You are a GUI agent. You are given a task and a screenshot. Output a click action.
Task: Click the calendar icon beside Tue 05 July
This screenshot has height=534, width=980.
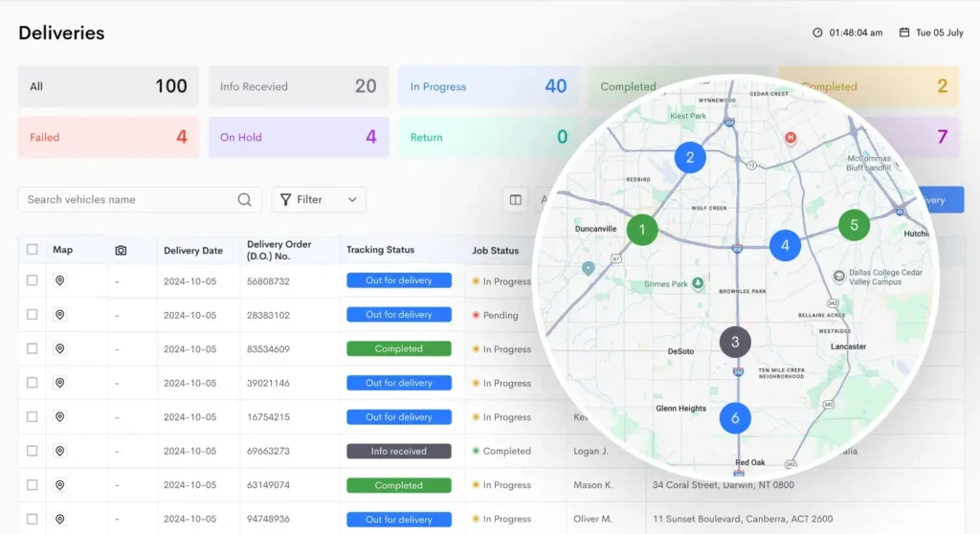click(x=904, y=32)
